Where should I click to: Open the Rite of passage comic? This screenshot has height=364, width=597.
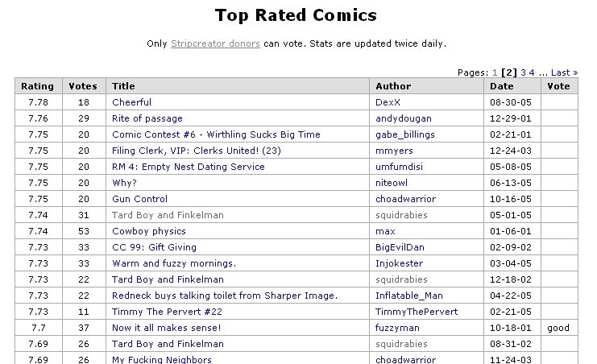147,118
